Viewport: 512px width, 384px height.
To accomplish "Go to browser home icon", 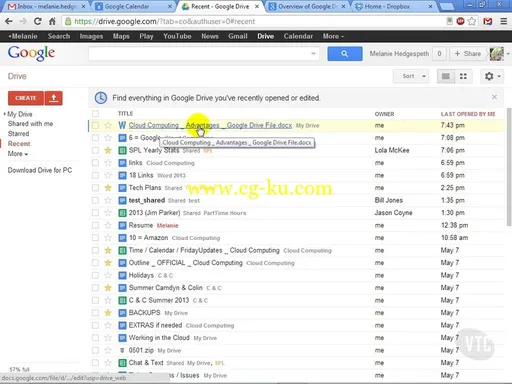I will point(52,21).
